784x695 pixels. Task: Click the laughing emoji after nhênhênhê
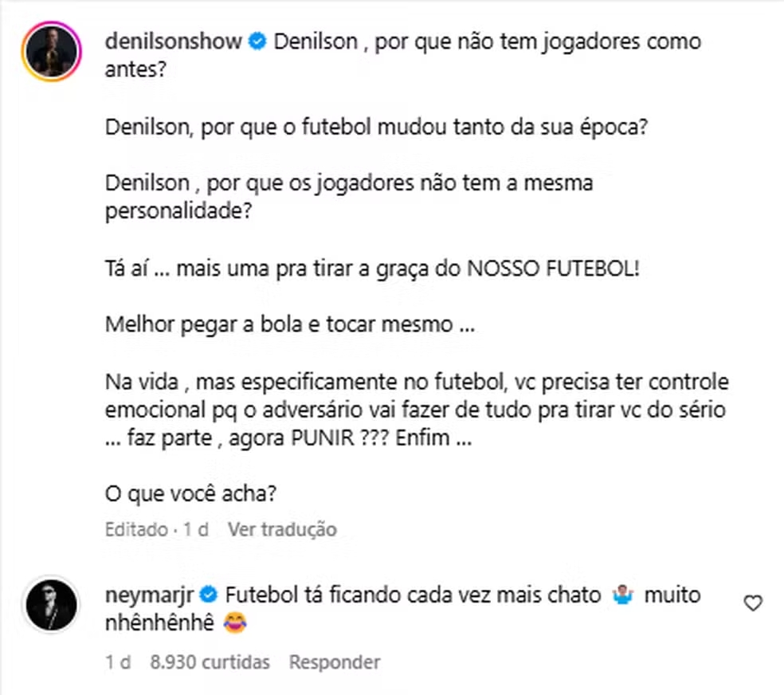(x=235, y=623)
